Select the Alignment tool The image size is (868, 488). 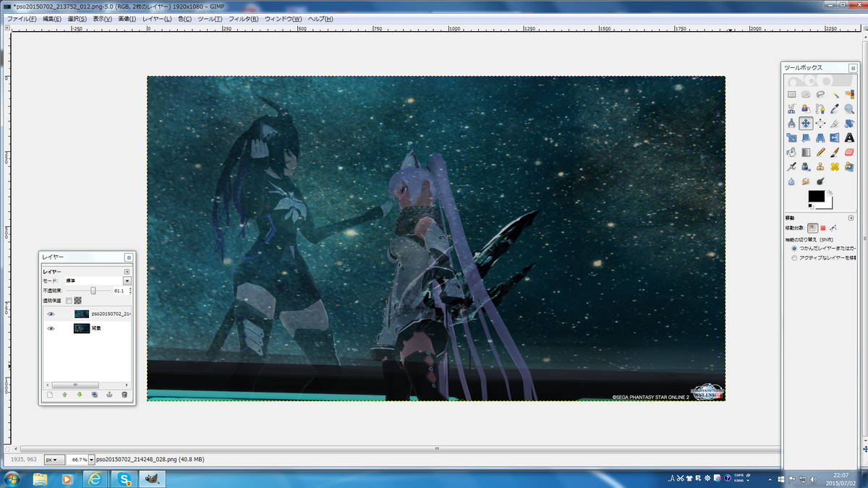tap(820, 124)
